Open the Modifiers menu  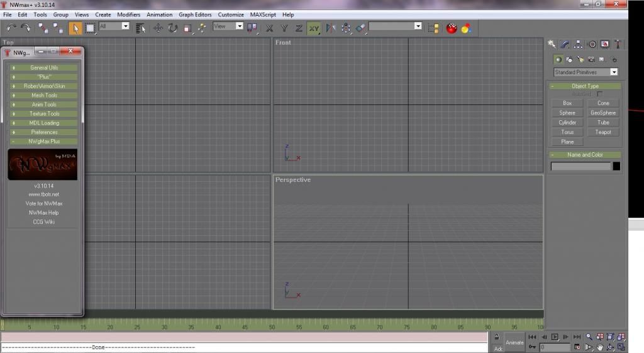tap(128, 14)
